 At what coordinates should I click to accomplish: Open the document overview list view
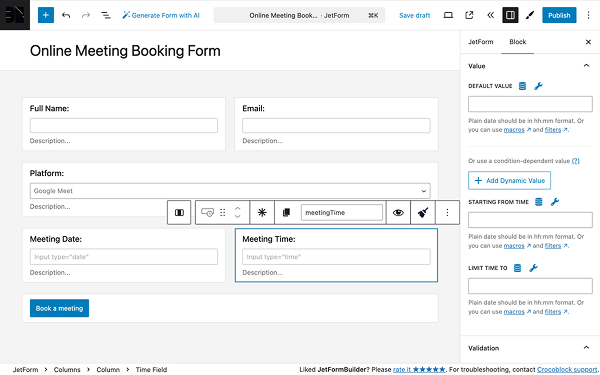coord(106,15)
